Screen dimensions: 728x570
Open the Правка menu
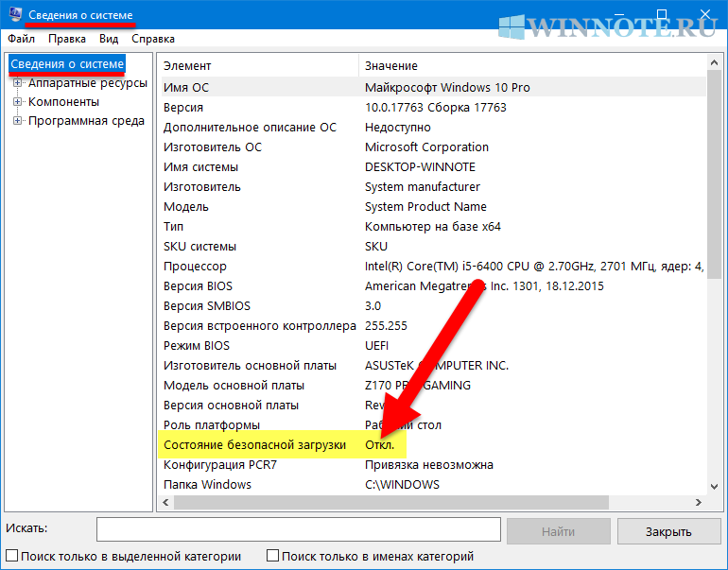pos(67,39)
